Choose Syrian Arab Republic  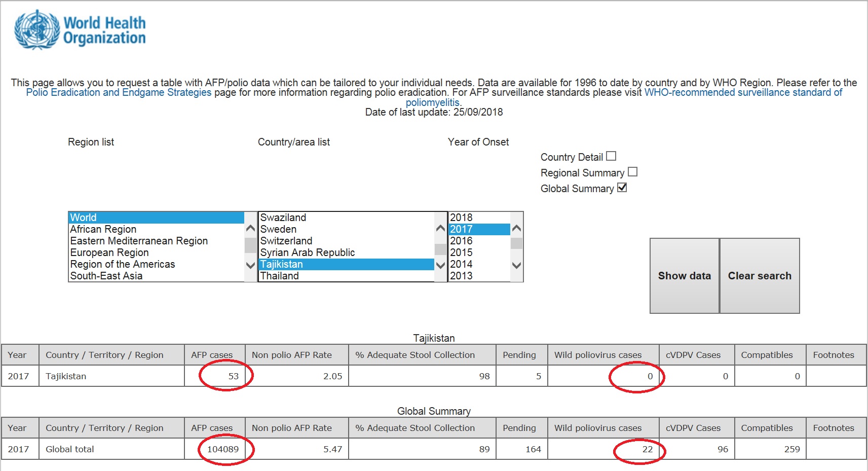click(347, 252)
